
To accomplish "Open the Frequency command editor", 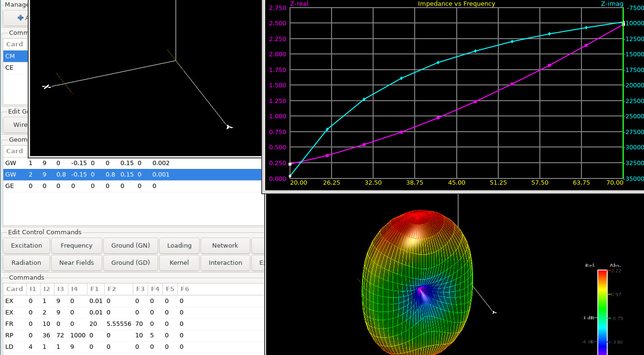I will [76, 246].
